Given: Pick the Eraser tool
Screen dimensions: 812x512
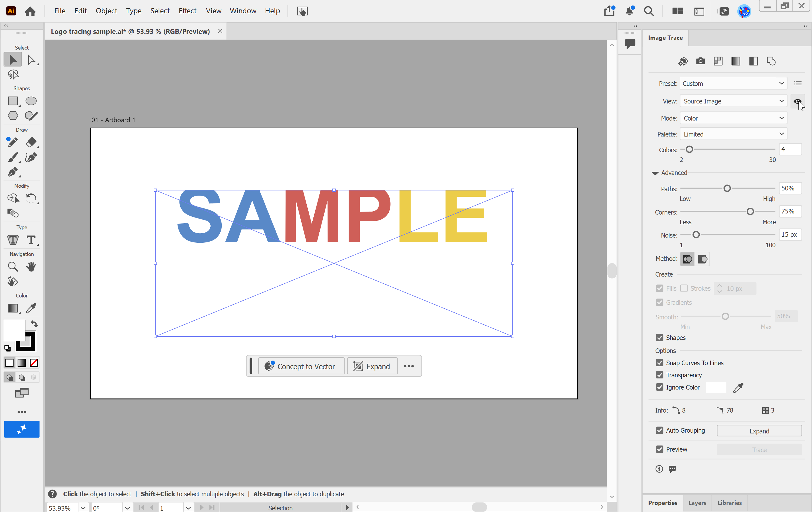Looking at the screenshot, I should click(31, 142).
